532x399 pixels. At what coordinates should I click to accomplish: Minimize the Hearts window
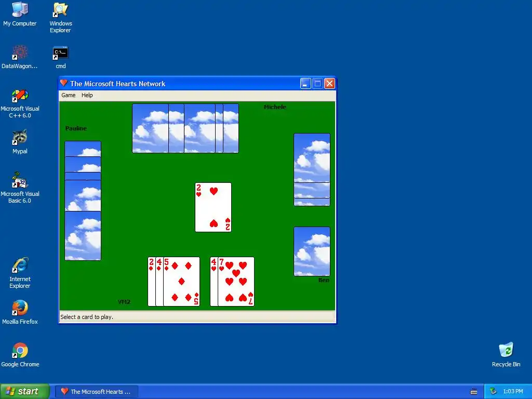[x=305, y=84]
